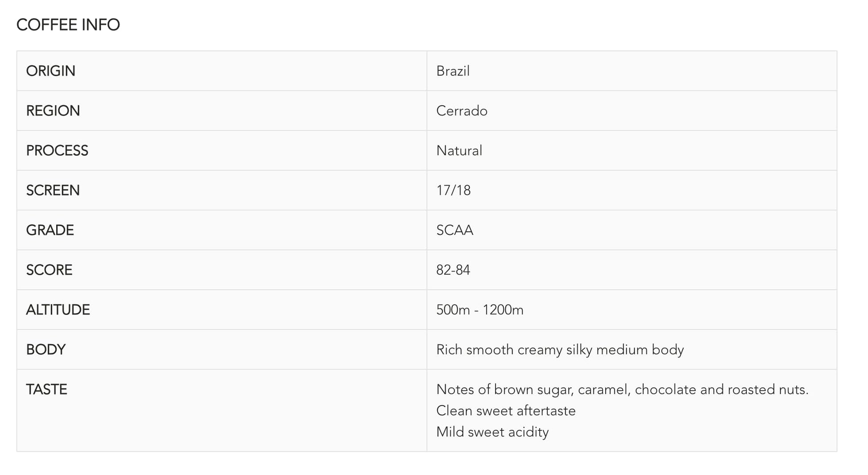Image resolution: width=868 pixels, height=475 pixels.
Task: Select the Brazil origin value
Action: [453, 71]
